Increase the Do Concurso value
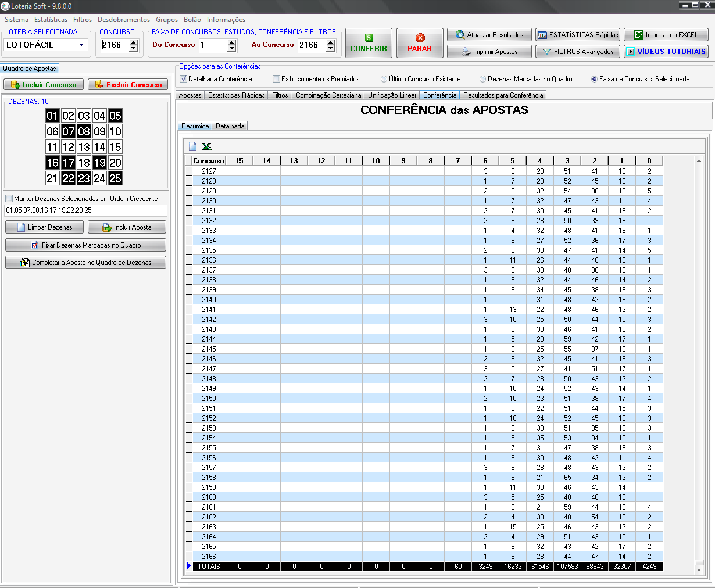This screenshot has width=715, height=588. click(232, 42)
